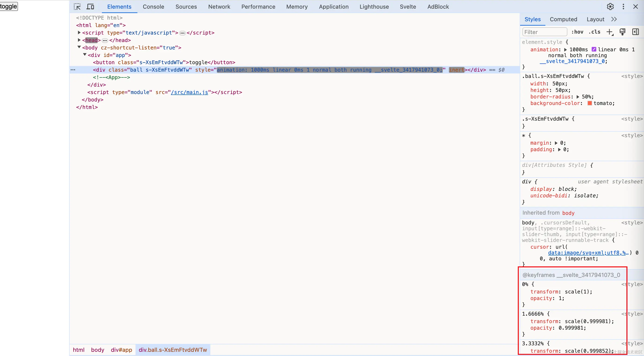
Task: Switch to the Console tab
Action: click(x=153, y=7)
